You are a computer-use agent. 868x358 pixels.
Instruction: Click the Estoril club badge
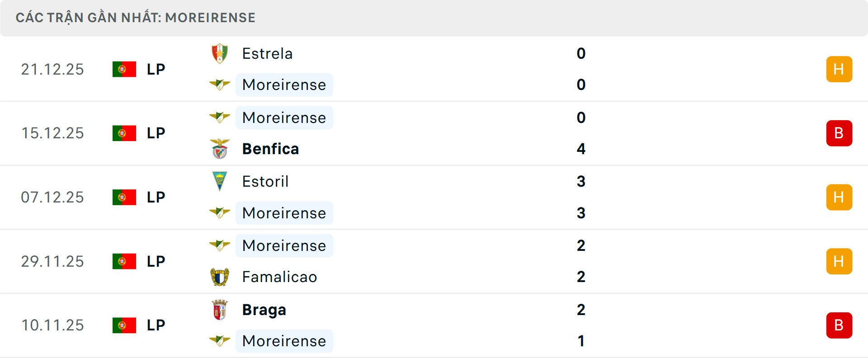click(220, 181)
